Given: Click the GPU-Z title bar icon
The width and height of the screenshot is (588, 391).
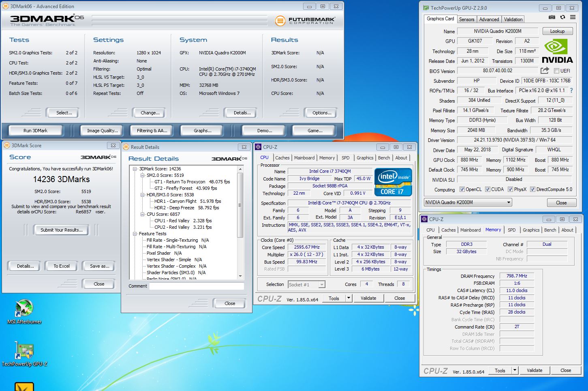Looking at the screenshot, I should [425, 8].
